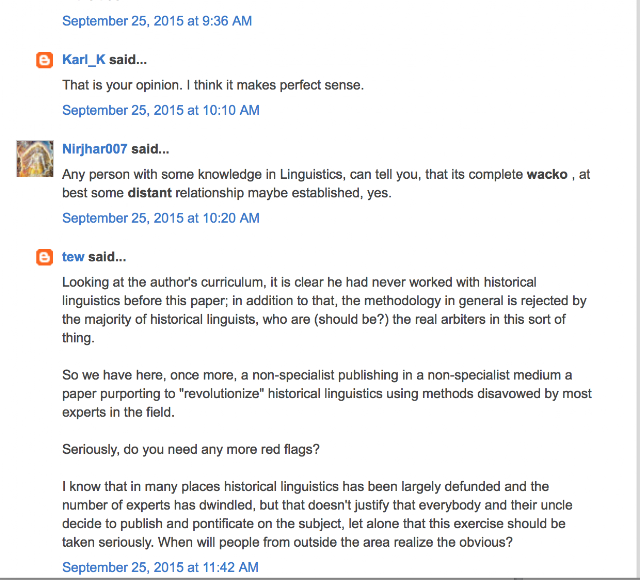
Task: Click "said..." after Nirjhar007
Action: click(150, 149)
